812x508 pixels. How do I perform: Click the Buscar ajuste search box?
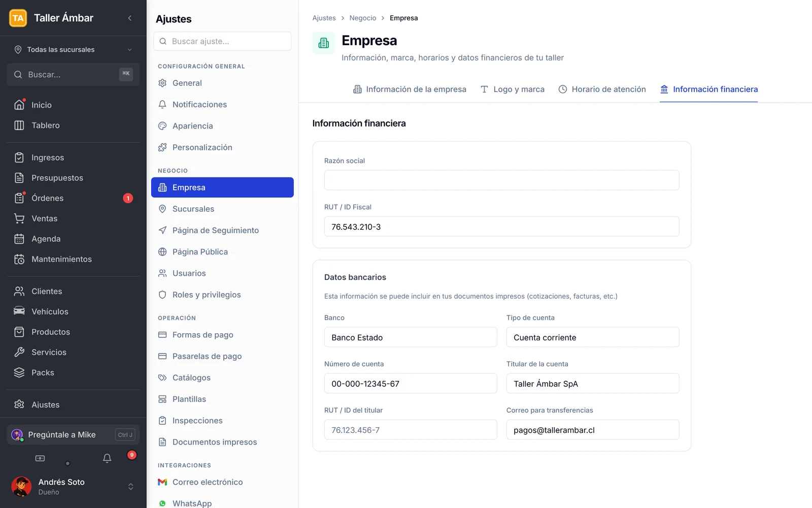(x=222, y=41)
